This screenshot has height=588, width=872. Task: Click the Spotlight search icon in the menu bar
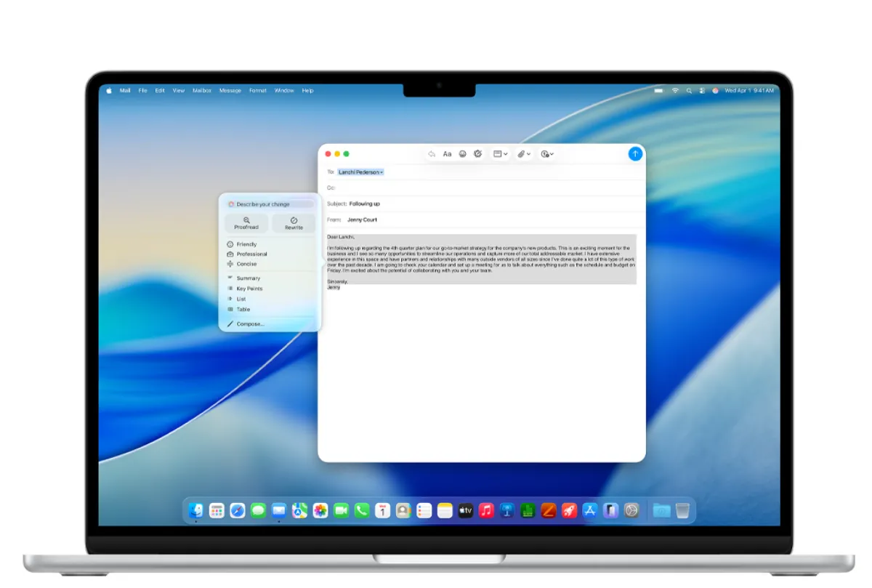click(689, 91)
